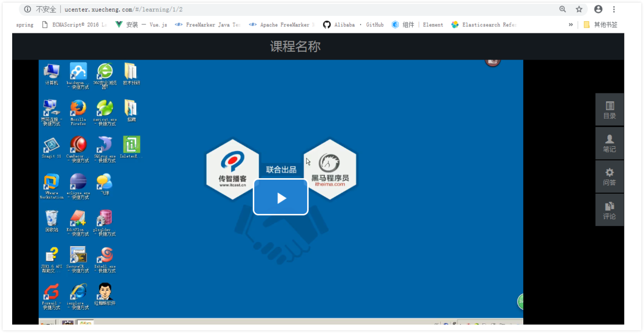Open the Elasticsearch Reference bookmark
The image size is (644, 333).
coord(483,25)
